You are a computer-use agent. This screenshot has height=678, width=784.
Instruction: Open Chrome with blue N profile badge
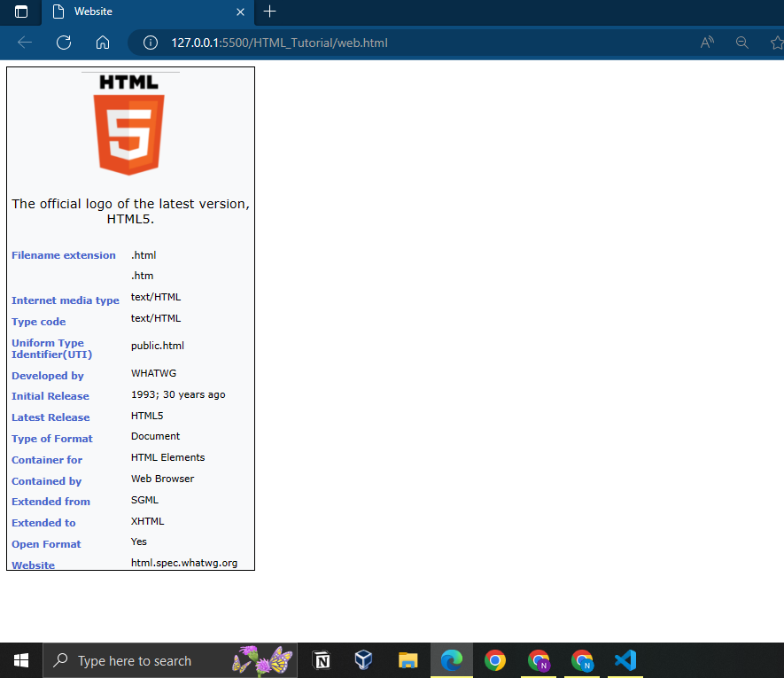(x=582, y=660)
